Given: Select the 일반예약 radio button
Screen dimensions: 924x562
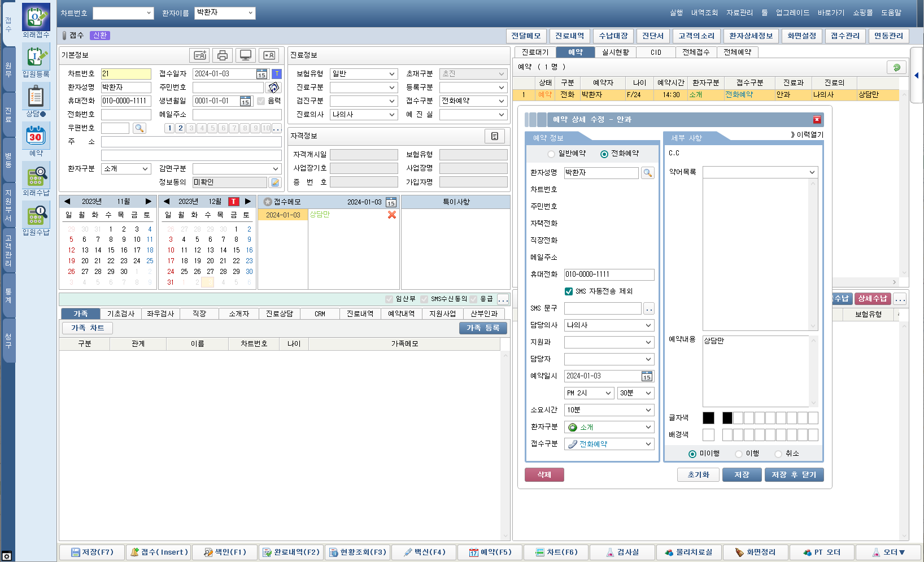Looking at the screenshot, I should tap(551, 154).
